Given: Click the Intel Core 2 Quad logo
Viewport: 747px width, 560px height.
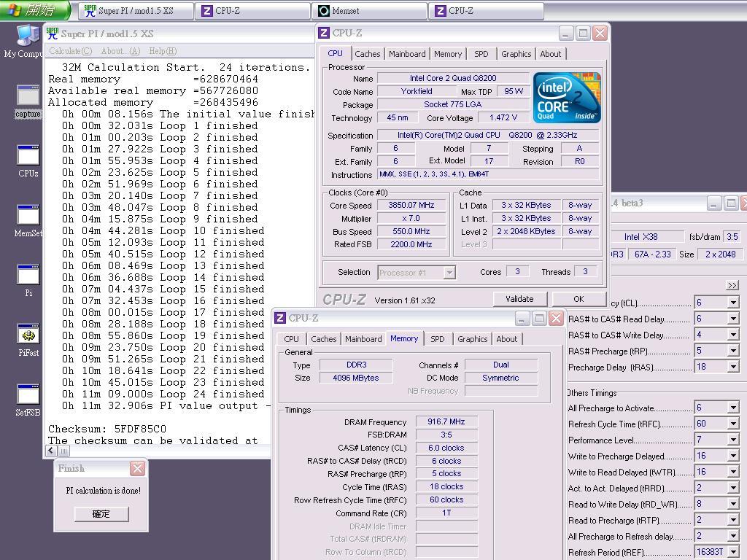Looking at the screenshot, I should pos(567,98).
